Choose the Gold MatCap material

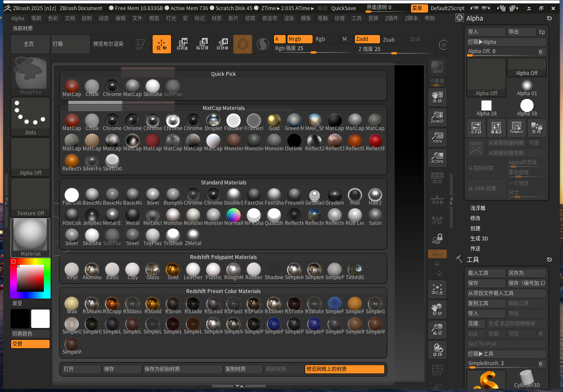pos(274,122)
